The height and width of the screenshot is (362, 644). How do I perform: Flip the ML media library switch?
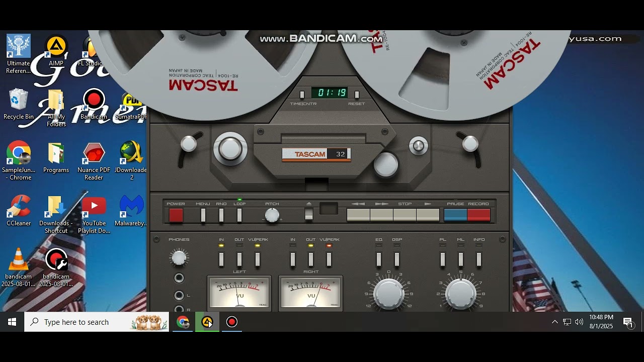pyautogui.click(x=461, y=259)
